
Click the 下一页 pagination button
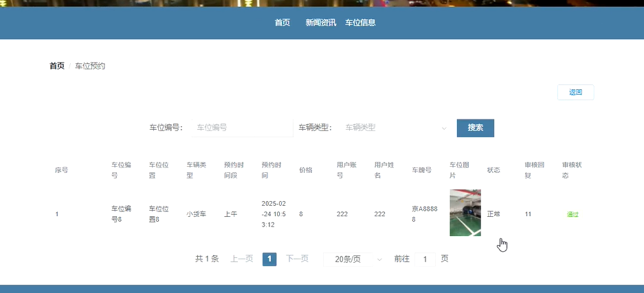[x=298, y=259]
